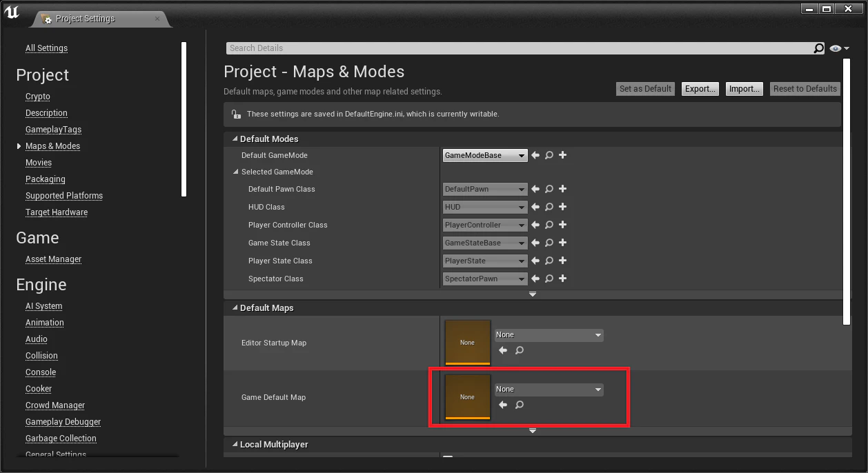Browse to Game State Class asset
This screenshot has width=868, height=473.
pyautogui.click(x=549, y=243)
